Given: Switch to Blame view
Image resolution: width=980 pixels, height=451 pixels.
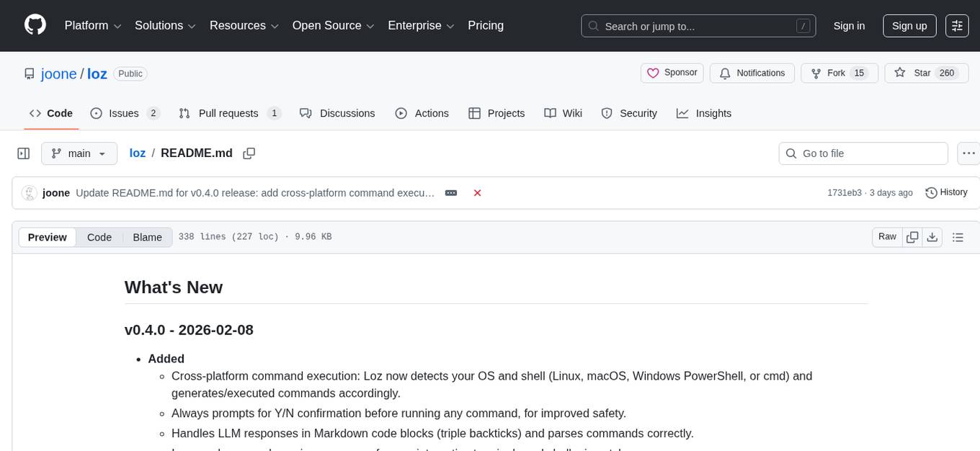Looking at the screenshot, I should pyautogui.click(x=147, y=237).
